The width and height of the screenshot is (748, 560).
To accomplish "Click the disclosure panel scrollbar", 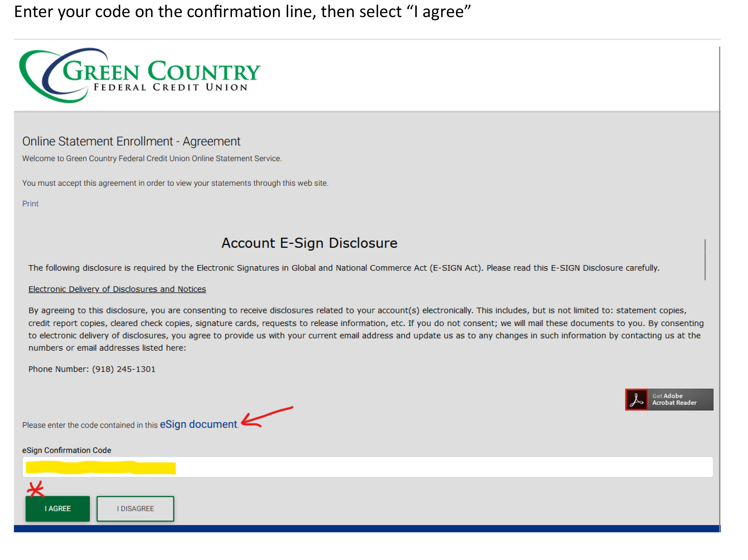I will 705,259.
